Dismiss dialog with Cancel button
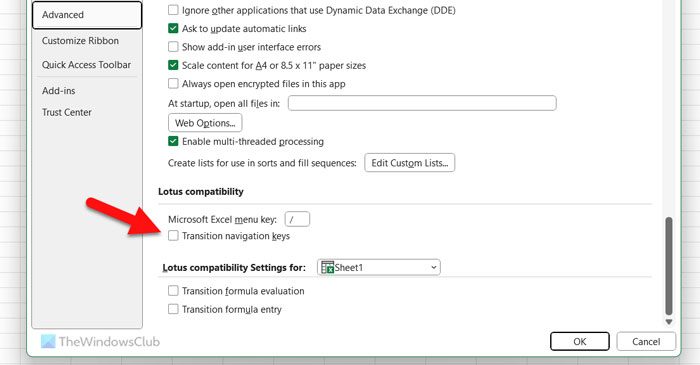Image resolution: width=700 pixels, height=365 pixels. (646, 341)
